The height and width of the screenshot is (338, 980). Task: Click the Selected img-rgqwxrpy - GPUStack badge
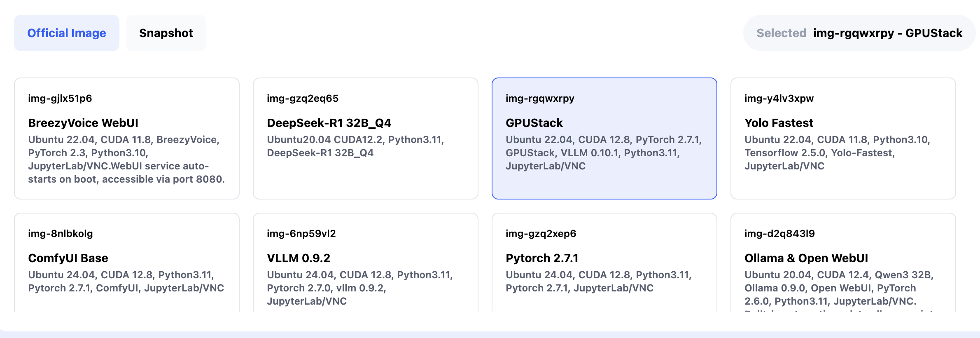coord(859,33)
